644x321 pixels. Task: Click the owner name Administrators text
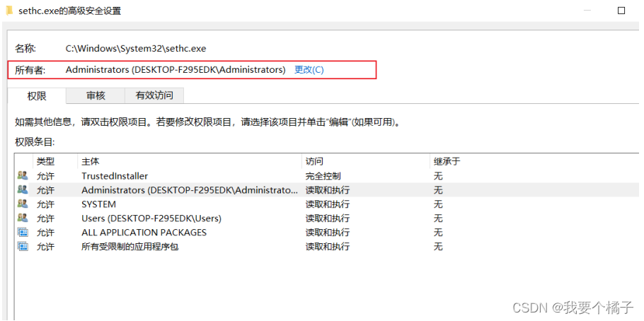click(176, 70)
